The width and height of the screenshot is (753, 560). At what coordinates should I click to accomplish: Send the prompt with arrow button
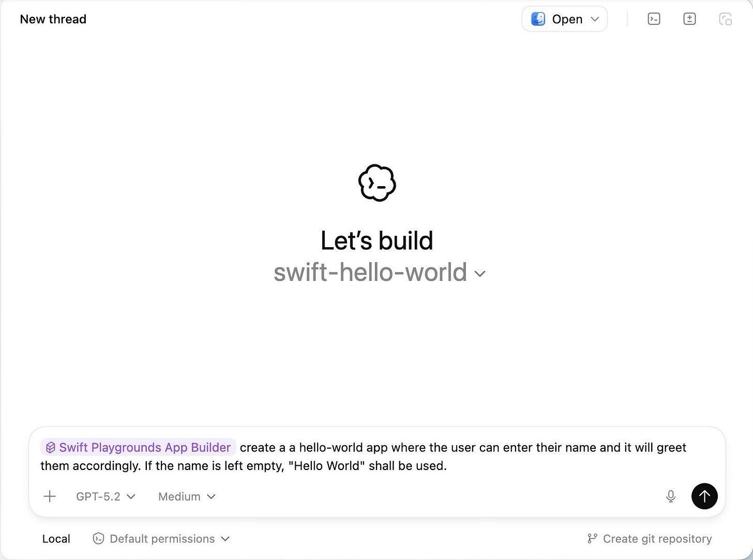click(x=704, y=496)
